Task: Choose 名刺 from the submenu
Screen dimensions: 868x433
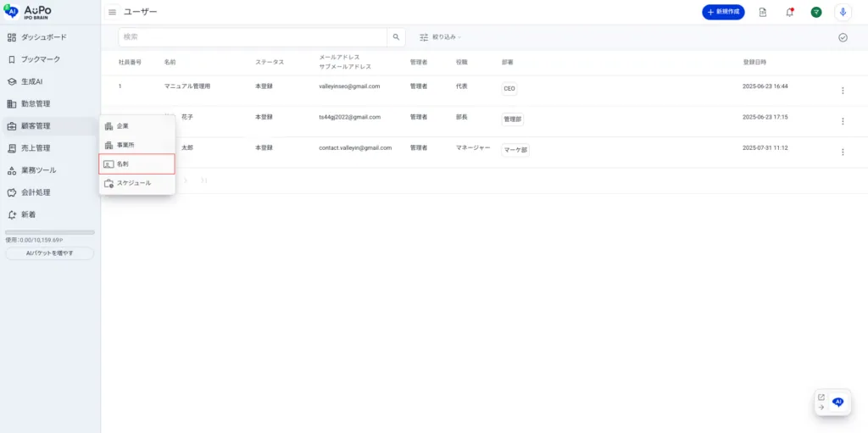Action: click(137, 164)
